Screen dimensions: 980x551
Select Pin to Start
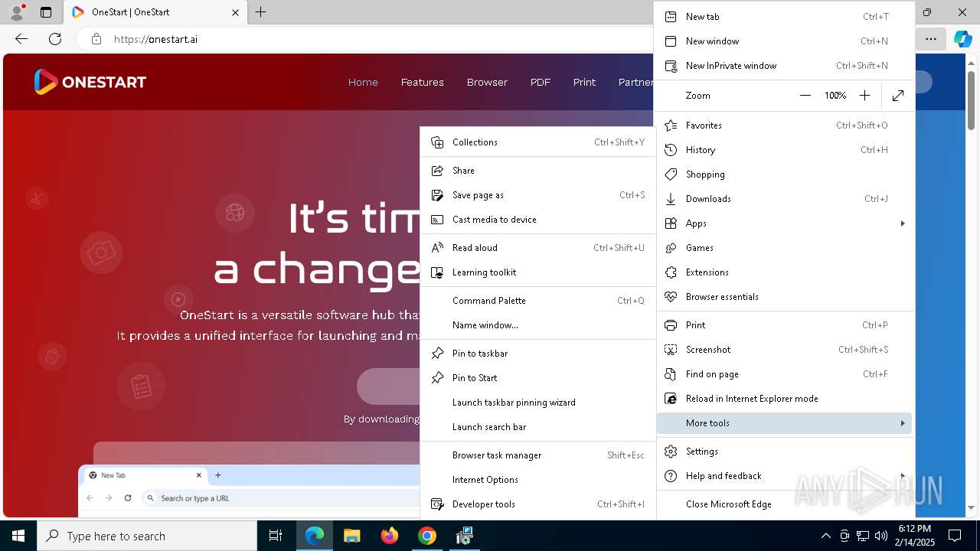click(537, 378)
